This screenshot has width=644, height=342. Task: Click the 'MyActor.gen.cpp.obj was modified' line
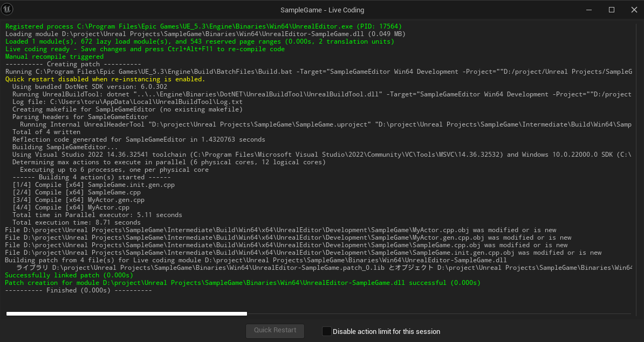coord(289,238)
